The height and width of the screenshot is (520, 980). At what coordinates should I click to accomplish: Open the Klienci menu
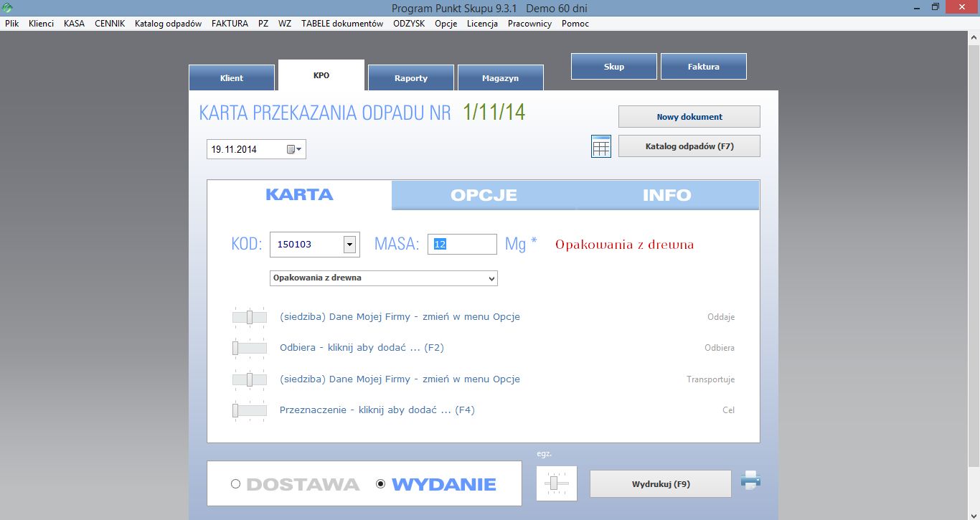pyautogui.click(x=42, y=24)
